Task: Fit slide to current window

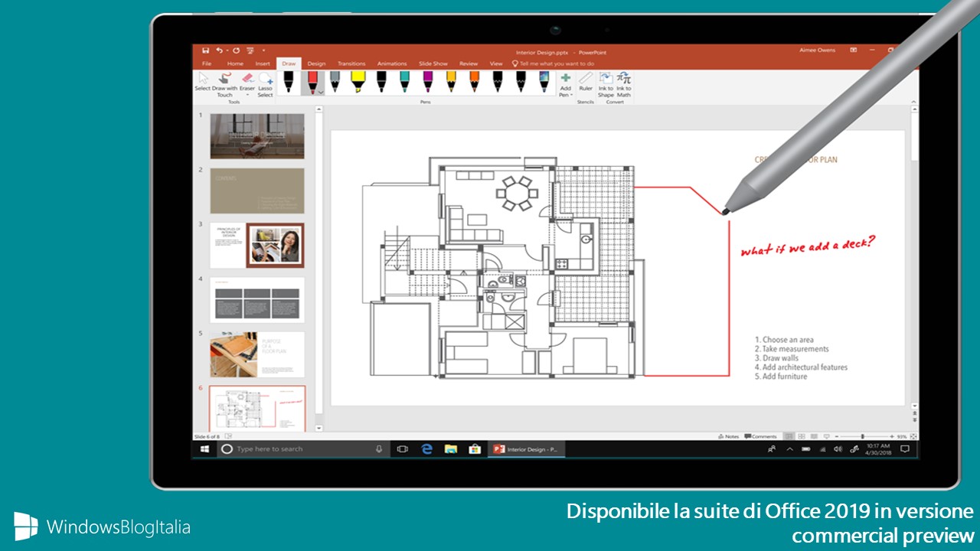Action: 913,436
